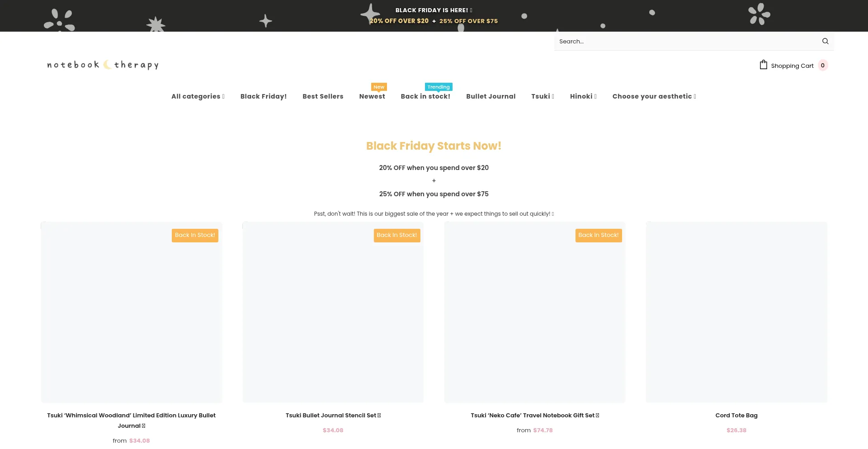Click the New badge above Newest
Image resolution: width=868 pixels, height=449 pixels.
click(379, 87)
